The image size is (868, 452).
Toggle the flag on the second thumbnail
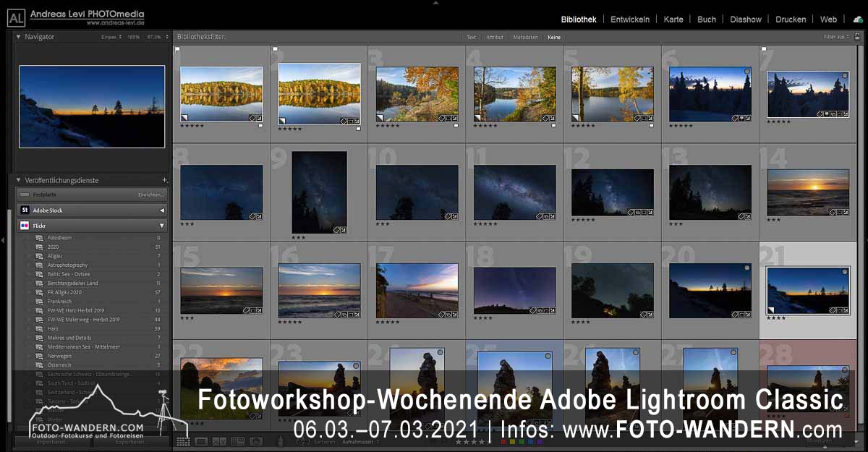275,50
